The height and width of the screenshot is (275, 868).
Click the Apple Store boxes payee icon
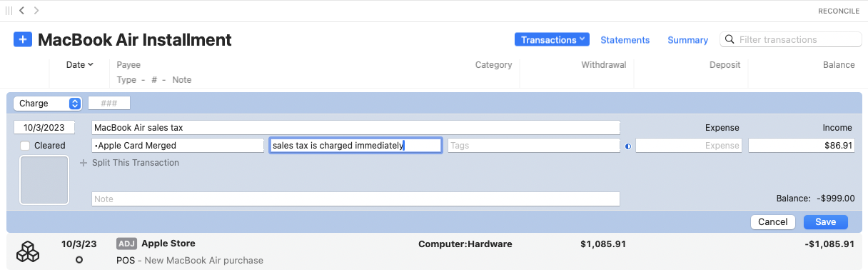[27, 251]
